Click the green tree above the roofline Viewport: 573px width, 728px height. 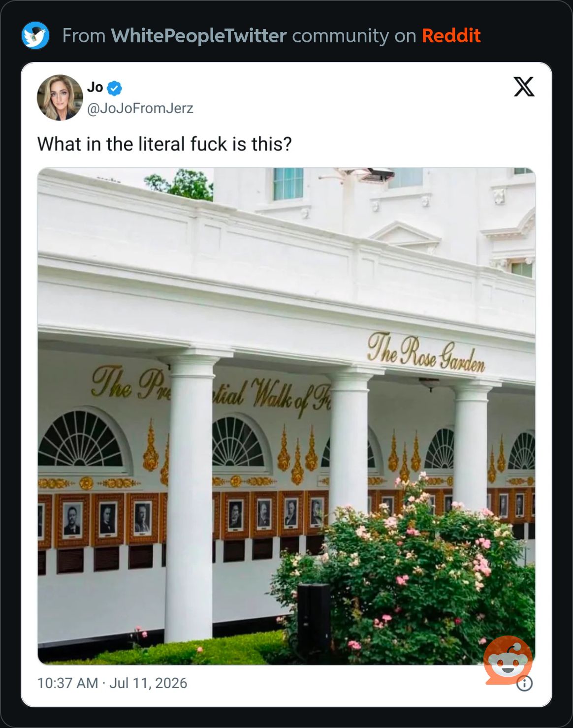[180, 184]
